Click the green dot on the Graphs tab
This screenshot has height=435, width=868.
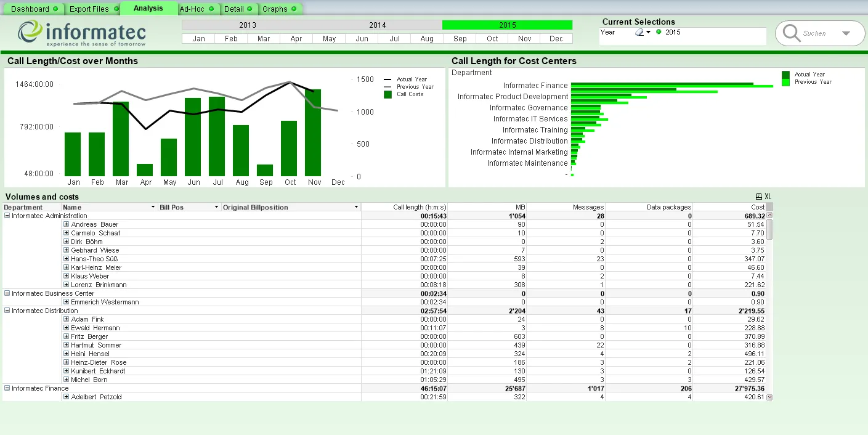(294, 9)
